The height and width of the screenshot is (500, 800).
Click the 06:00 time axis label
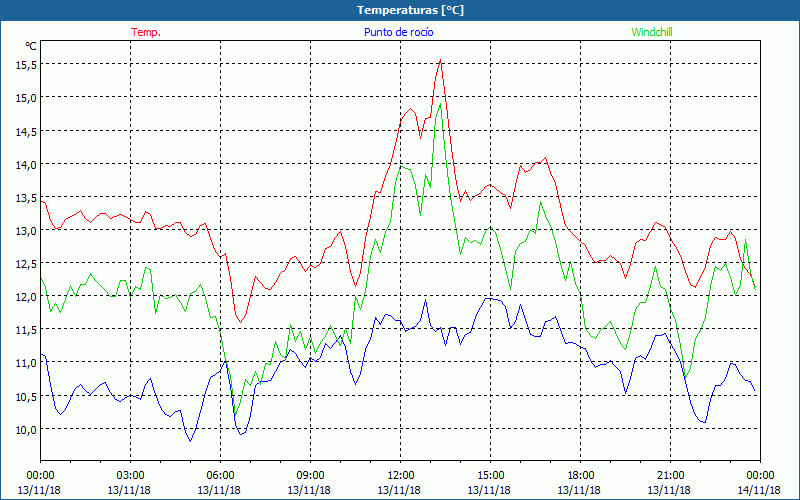pyautogui.click(x=220, y=475)
